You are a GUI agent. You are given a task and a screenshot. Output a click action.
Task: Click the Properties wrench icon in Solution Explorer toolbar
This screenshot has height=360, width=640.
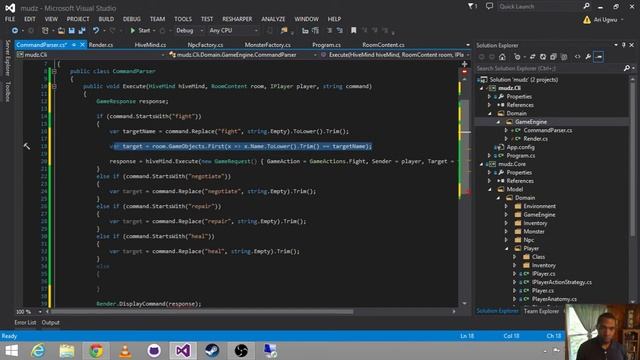(588, 57)
